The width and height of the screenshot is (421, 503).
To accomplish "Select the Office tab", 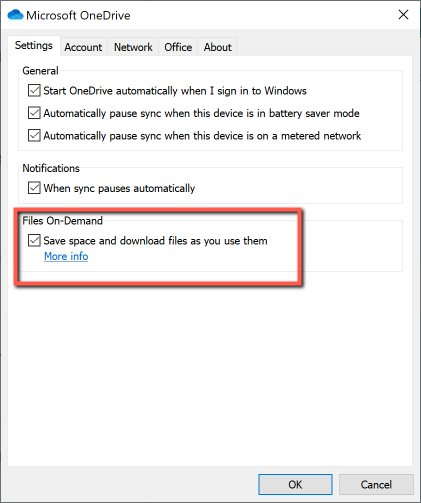I will tap(178, 47).
